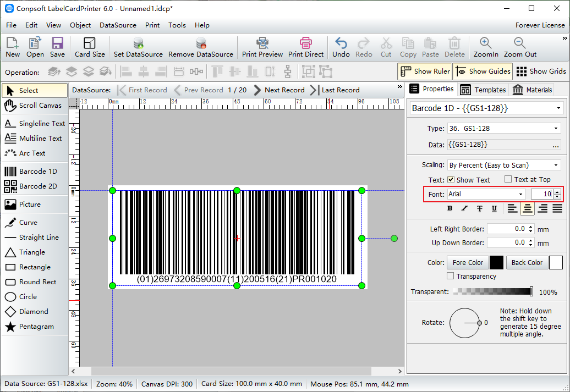Jump to Last Record

pyautogui.click(x=335, y=90)
